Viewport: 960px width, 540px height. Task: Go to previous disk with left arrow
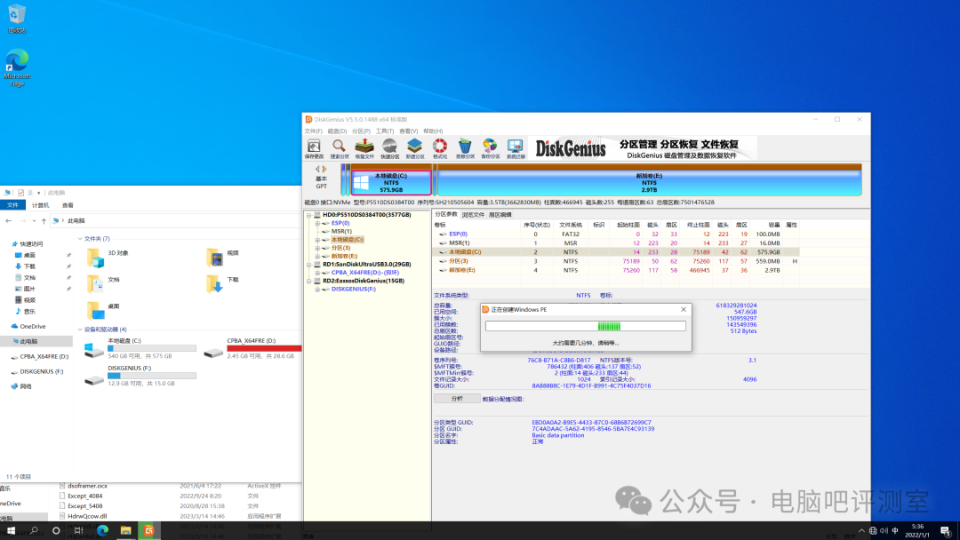(x=318, y=169)
